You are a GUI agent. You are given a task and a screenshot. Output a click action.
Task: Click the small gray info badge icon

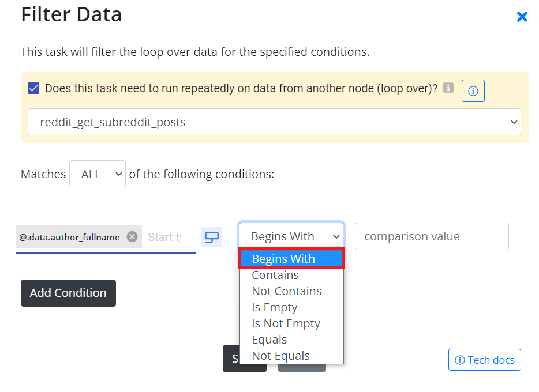tap(448, 88)
